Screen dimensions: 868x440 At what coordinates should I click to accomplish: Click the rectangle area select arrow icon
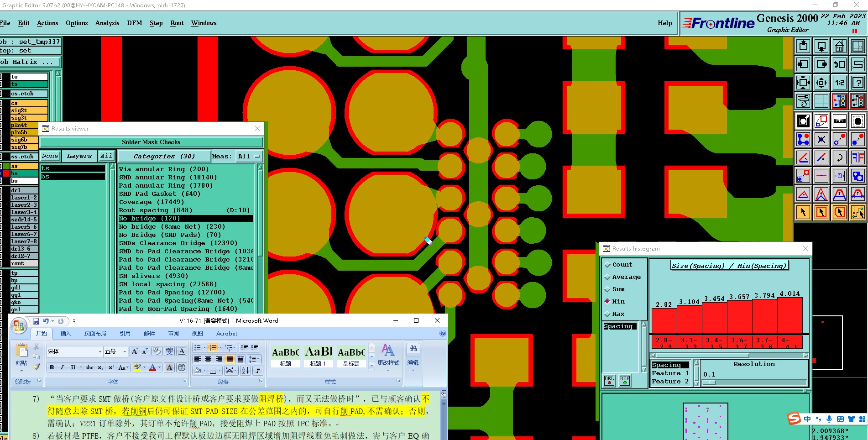[821, 212]
